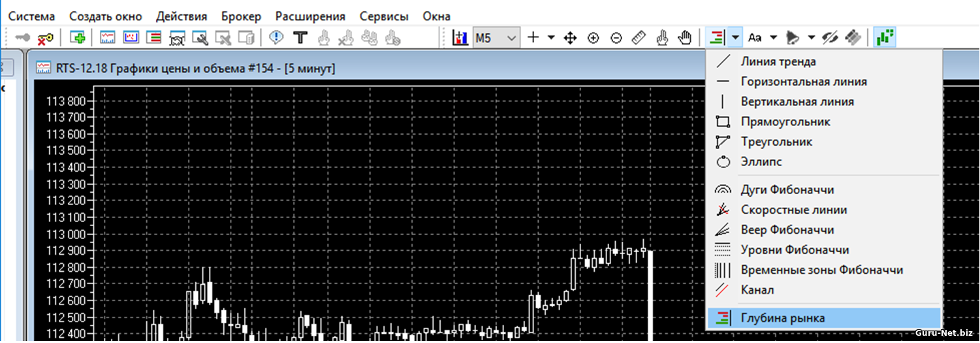The image size is (980, 343).
Task: Open the Расширения menu
Action: (310, 16)
